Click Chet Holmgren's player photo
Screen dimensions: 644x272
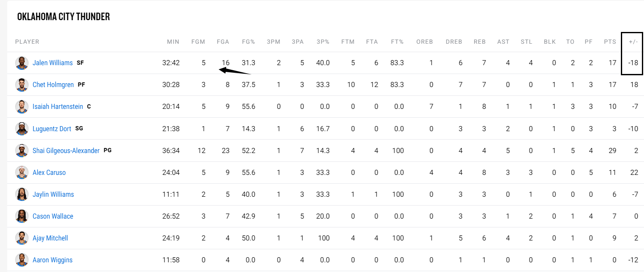click(x=22, y=85)
